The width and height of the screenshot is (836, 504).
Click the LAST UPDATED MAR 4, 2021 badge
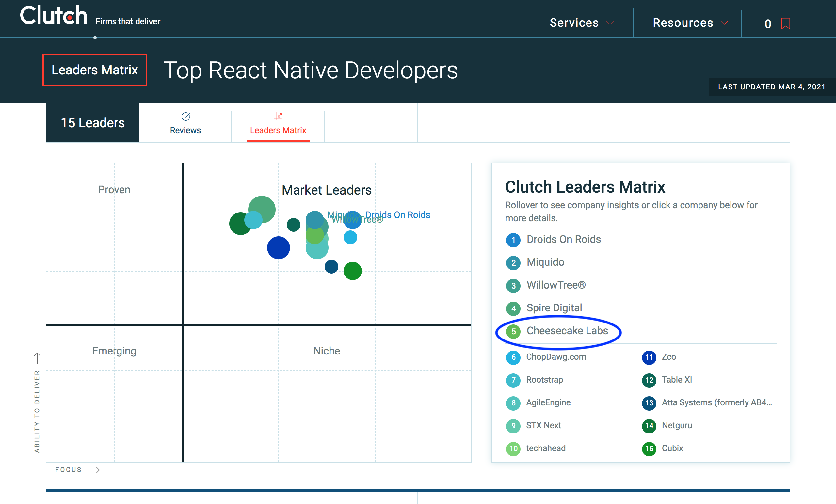772,87
